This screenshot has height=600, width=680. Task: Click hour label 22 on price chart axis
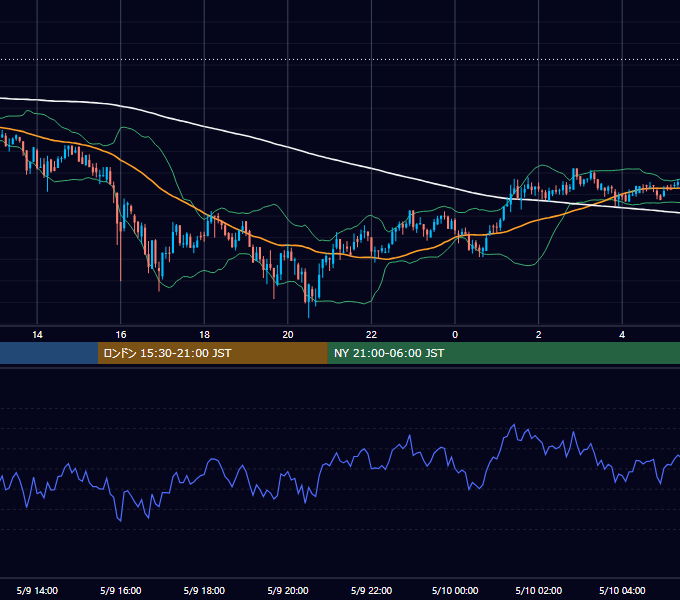click(x=371, y=335)
